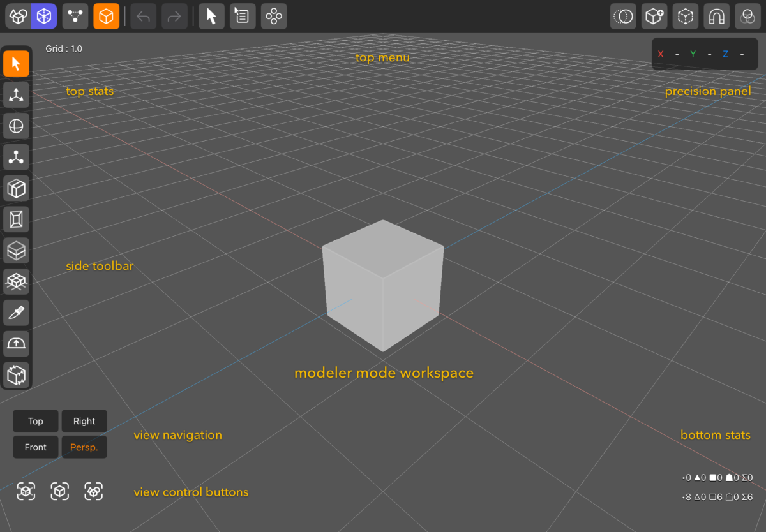Click the undo arrow in top bar
Viewport: 766px width, 532px height.
point(144,17)
